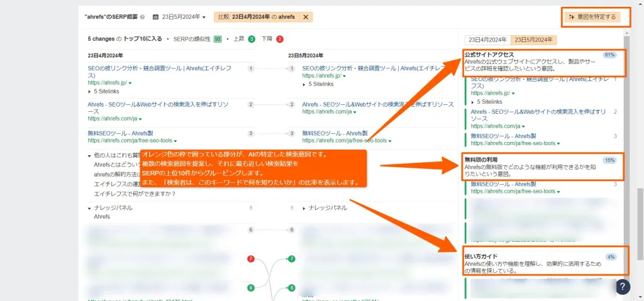Click position 1 badge in 23日4月2024年 column

(251, 69)
